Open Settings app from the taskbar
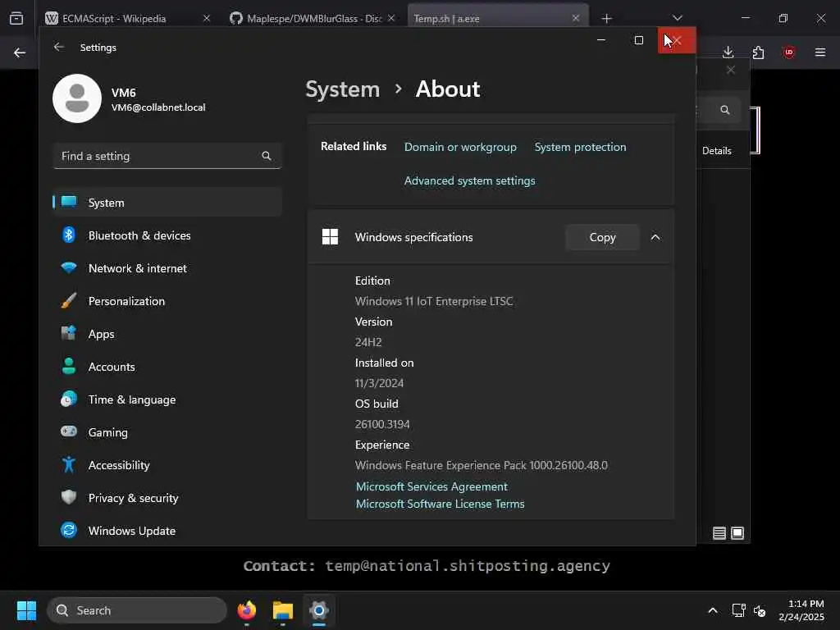840x630 pixels. 319,610
